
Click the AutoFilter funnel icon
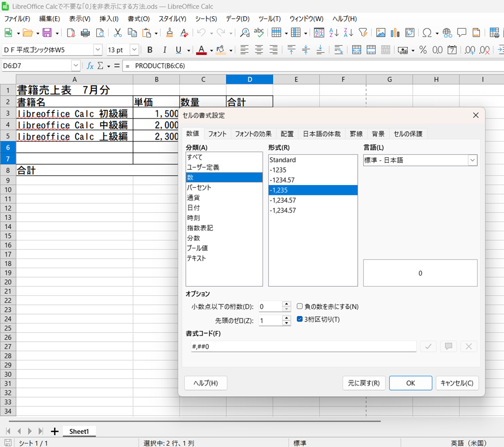363,33
